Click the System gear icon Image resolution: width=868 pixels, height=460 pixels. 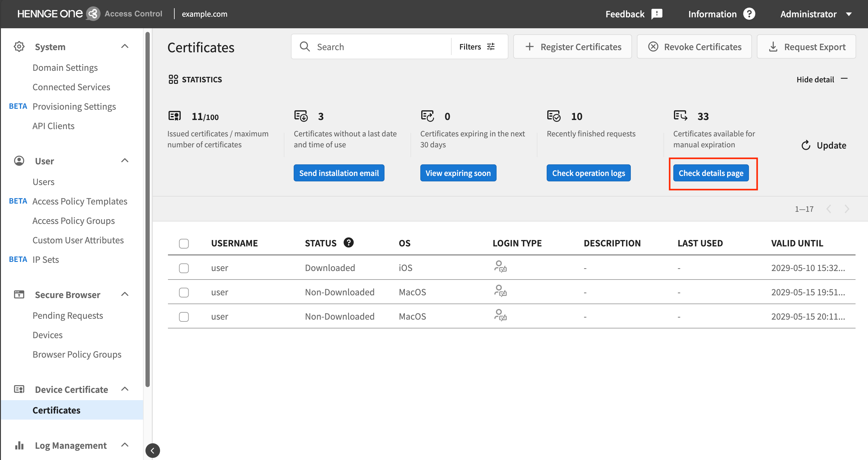(19, 46)
